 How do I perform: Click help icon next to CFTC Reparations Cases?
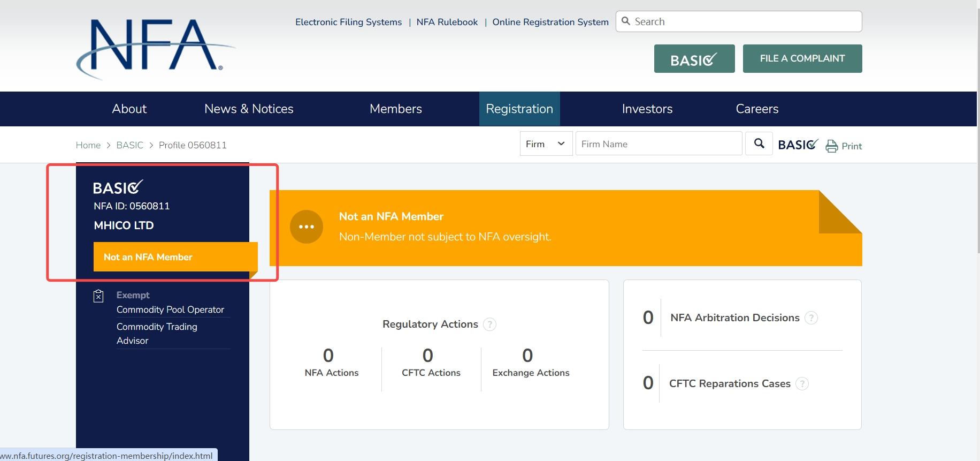(802, 384)
